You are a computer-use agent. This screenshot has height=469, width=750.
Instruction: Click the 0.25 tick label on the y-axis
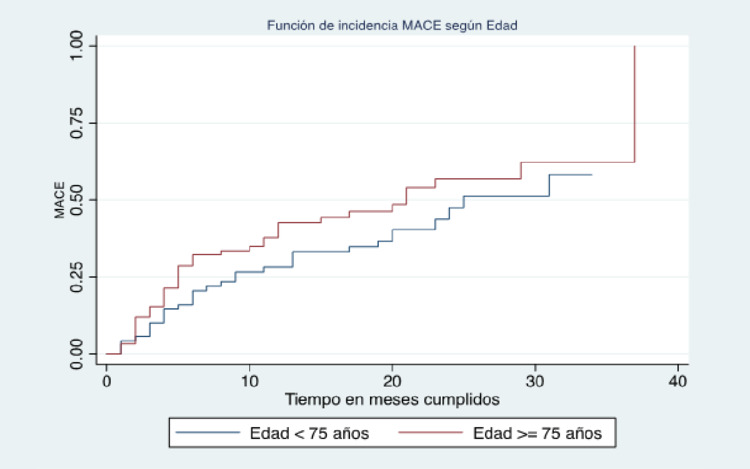(81, 276)
